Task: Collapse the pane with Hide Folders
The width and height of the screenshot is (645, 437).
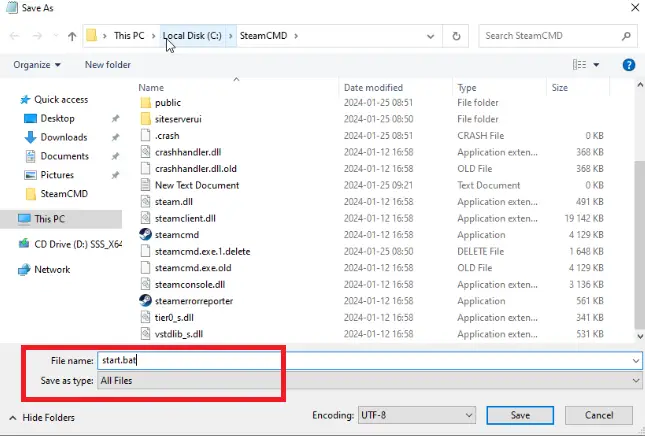Action: [x=42, y=418]
